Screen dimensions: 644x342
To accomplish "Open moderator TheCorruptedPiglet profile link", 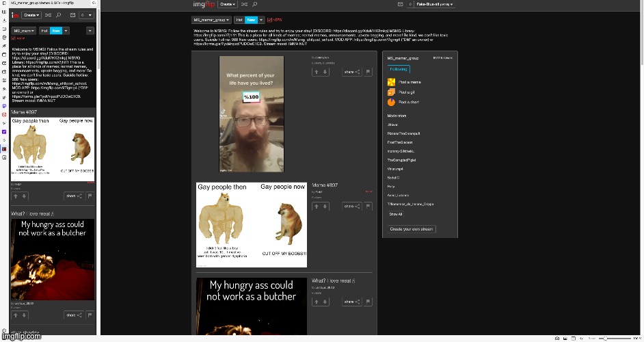I will click(x=402, y=160).
